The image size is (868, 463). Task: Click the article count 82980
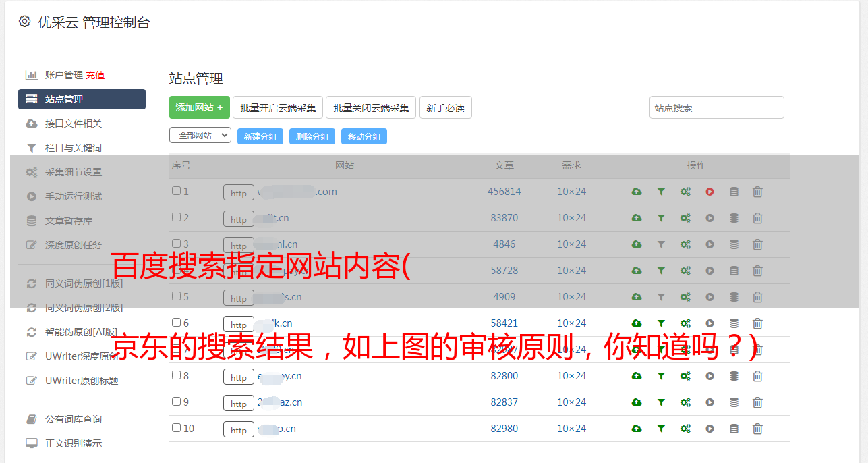[504, 429]
